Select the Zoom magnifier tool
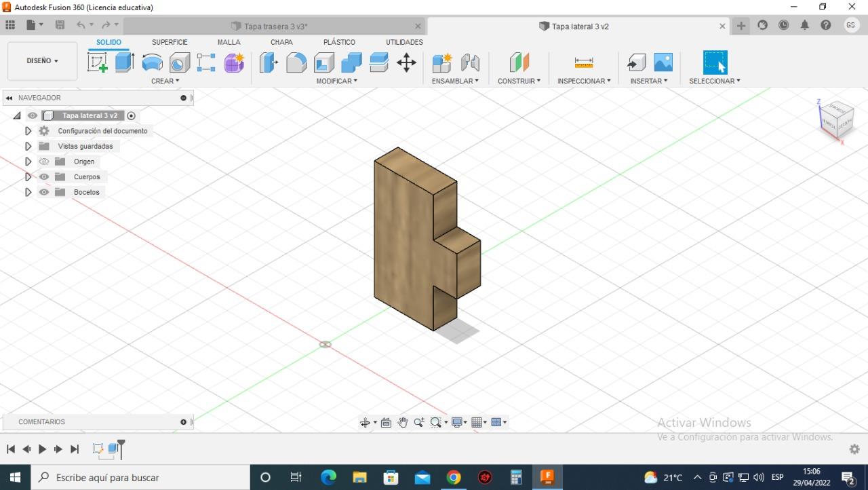 (419, 422)
